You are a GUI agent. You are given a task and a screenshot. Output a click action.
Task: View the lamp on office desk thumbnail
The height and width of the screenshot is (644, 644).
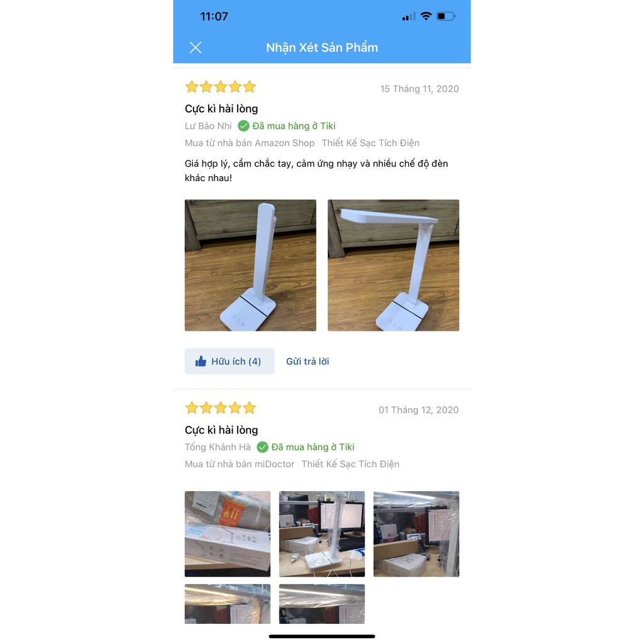coord(322,534)
